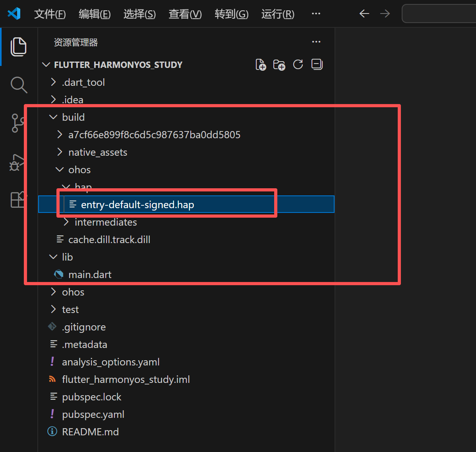Click the 资源管理器 panel title
Image resolution: width=476 pixels, height=452 pixels.
(x=76, y=42)
